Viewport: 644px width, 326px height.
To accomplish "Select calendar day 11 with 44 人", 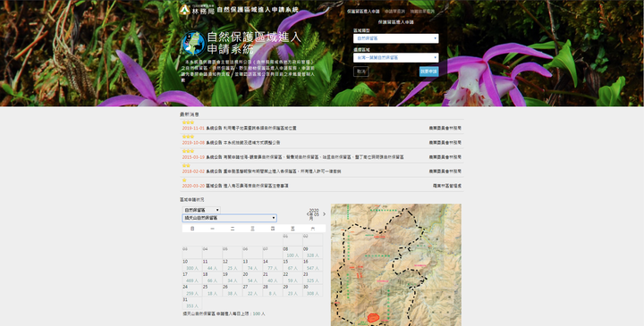I will click(x=212, y=265).
